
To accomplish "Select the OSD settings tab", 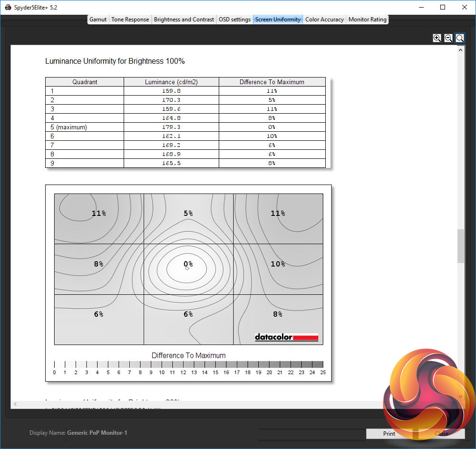I will pyautogui.click(x=234, y=20).
